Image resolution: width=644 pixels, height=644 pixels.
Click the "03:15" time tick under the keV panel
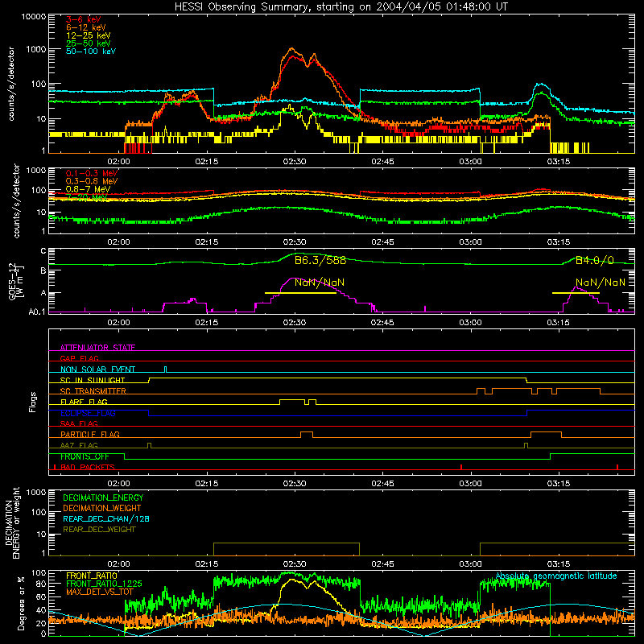point(558,162)
